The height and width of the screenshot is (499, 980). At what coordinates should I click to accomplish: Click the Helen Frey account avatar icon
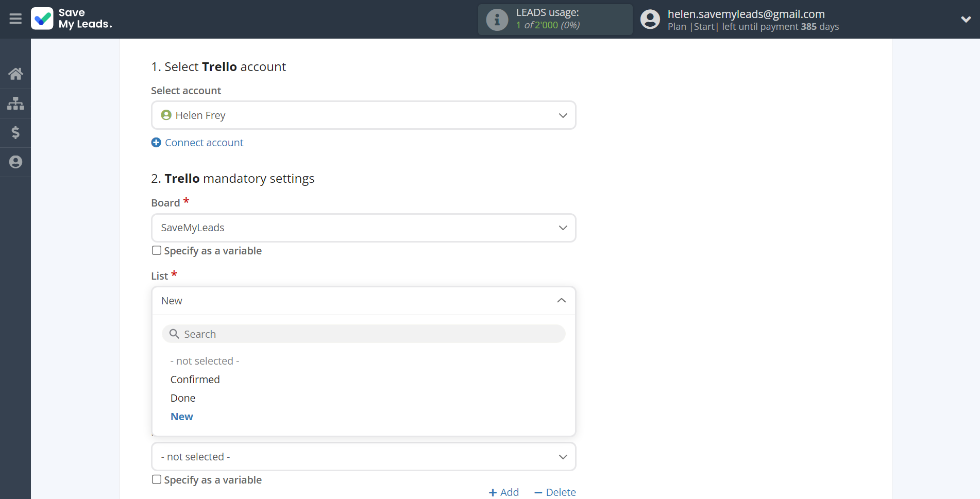(166, 115)
